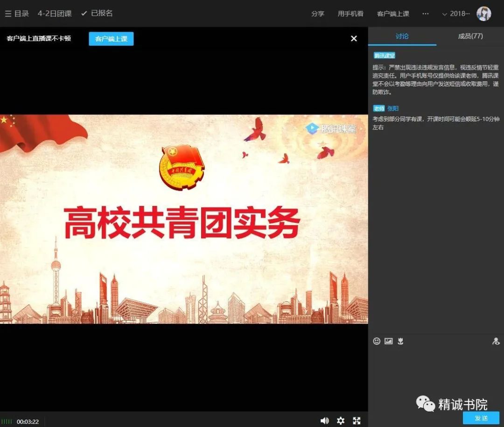The width and height of the screenshot is (504, 427).
Task: Click the 已报名 enrolled status
Action: click(x=97, y=14)
